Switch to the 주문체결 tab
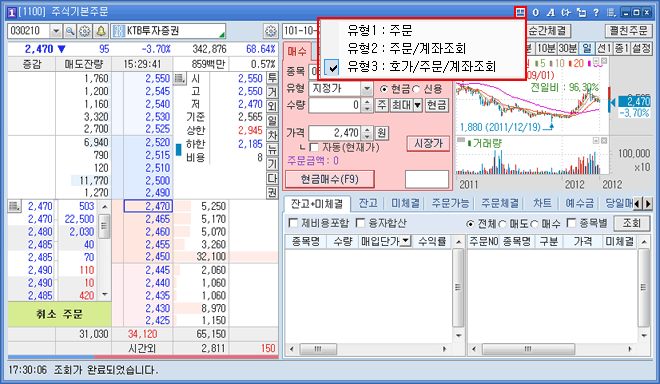This screenshot has width=660, height=384. pos(500,203)
